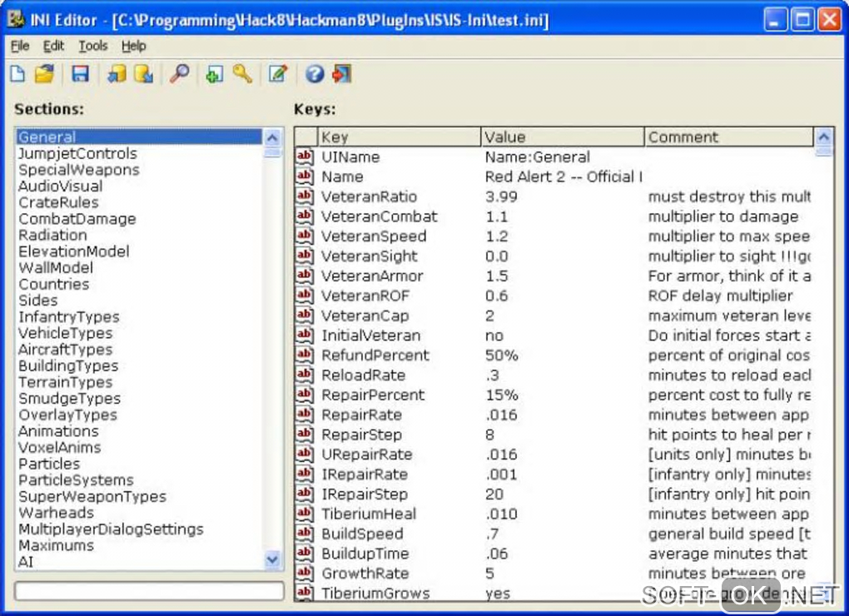The image size is (849, 616).
Task: Click the magnifying glass Find icon
Action: [179, 73]
